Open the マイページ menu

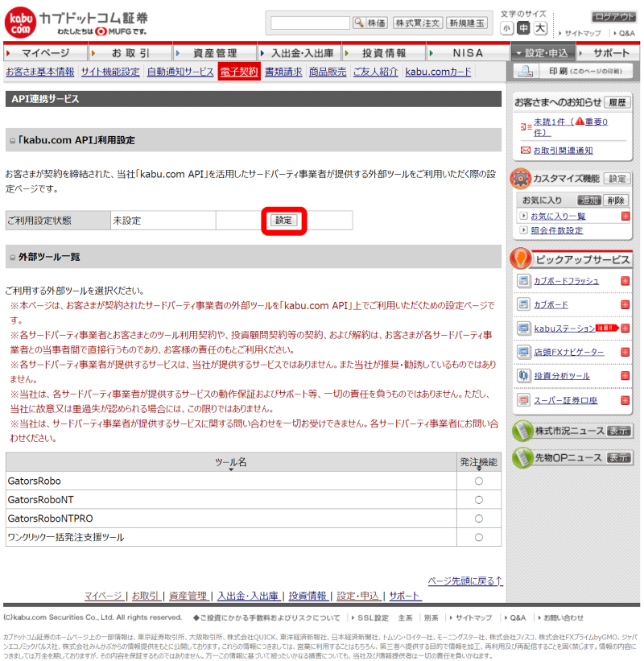(46, 53)
